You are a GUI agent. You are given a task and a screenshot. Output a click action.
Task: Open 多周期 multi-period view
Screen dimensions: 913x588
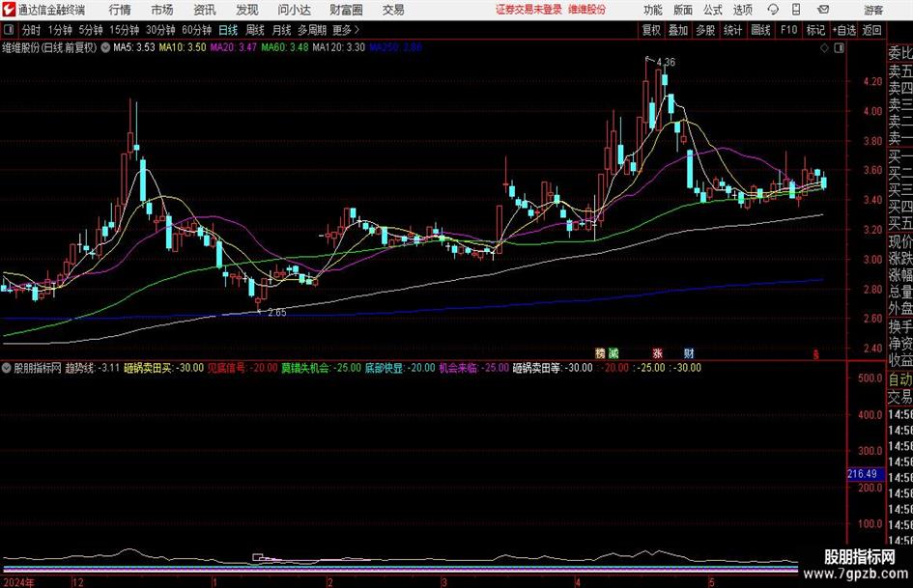click(312, 30)
